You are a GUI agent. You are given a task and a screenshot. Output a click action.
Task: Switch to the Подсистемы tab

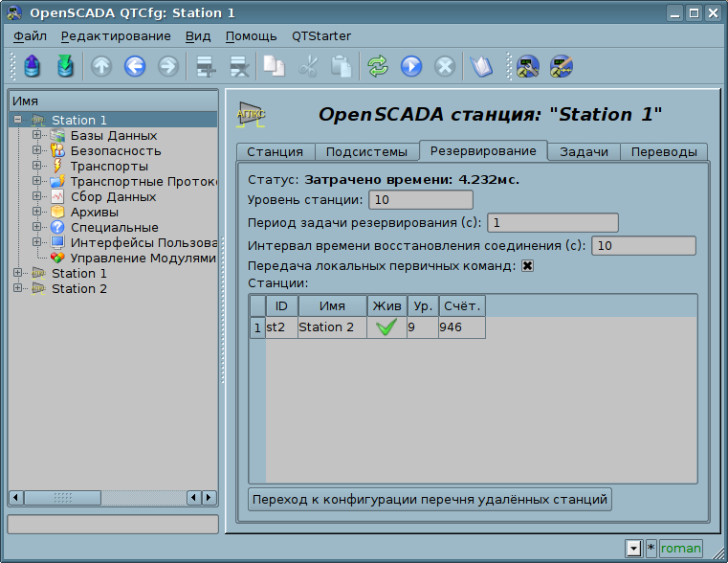pyautogui.click(x=366, y=152)
